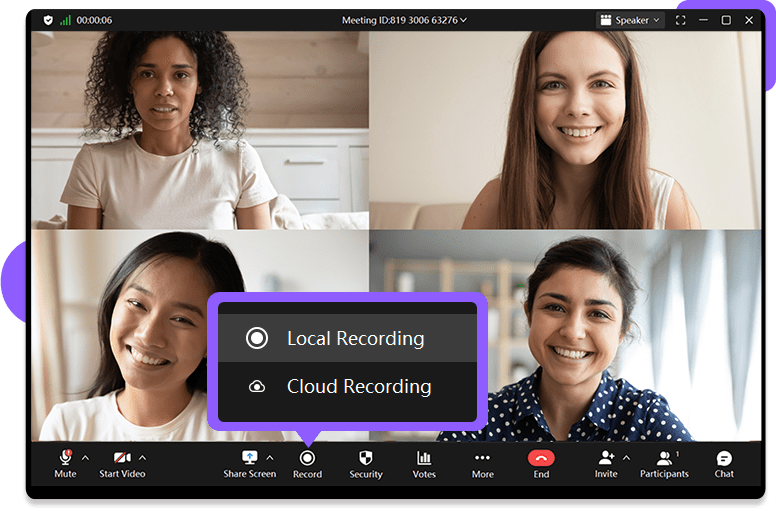End the meeting with red button
The height and width of the screenshot is (511, 776).
(541, 464)
